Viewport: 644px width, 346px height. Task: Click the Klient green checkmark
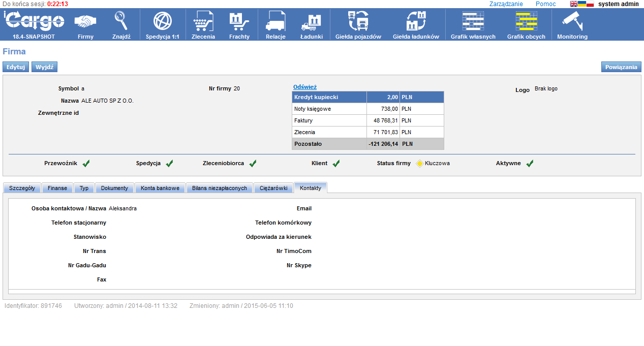click(x=336, y=164)
